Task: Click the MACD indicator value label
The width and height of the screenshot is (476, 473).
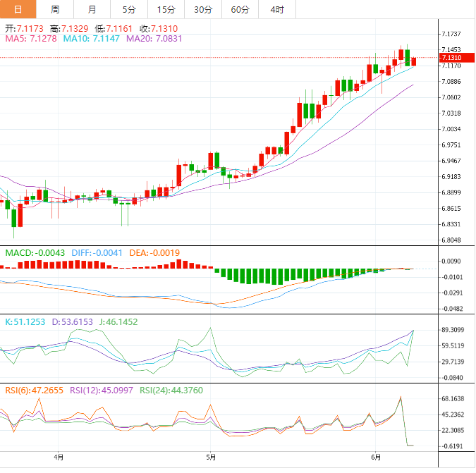Action: point(35,252)
